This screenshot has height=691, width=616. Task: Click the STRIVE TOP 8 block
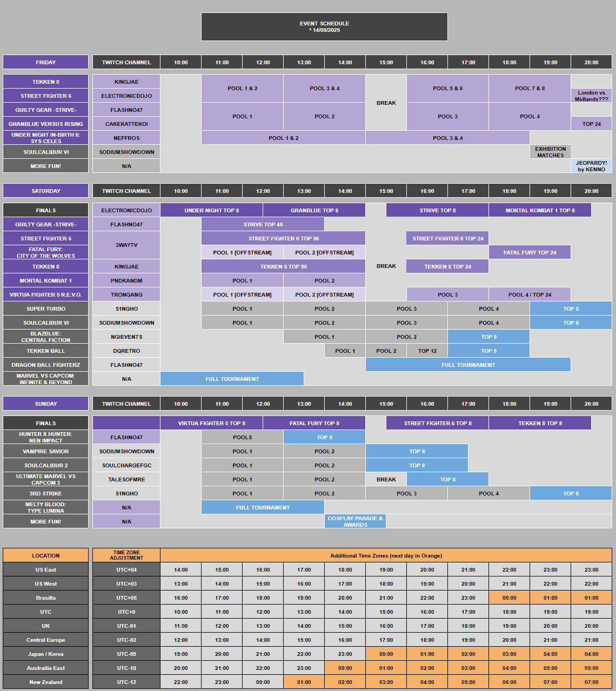coord(437,210)
